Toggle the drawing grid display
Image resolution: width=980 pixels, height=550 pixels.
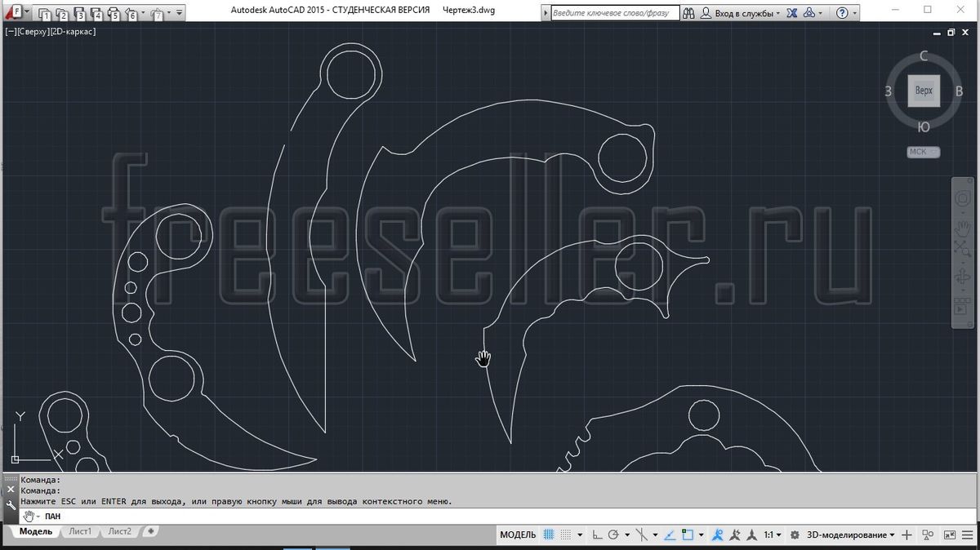(x=550, y=535)
